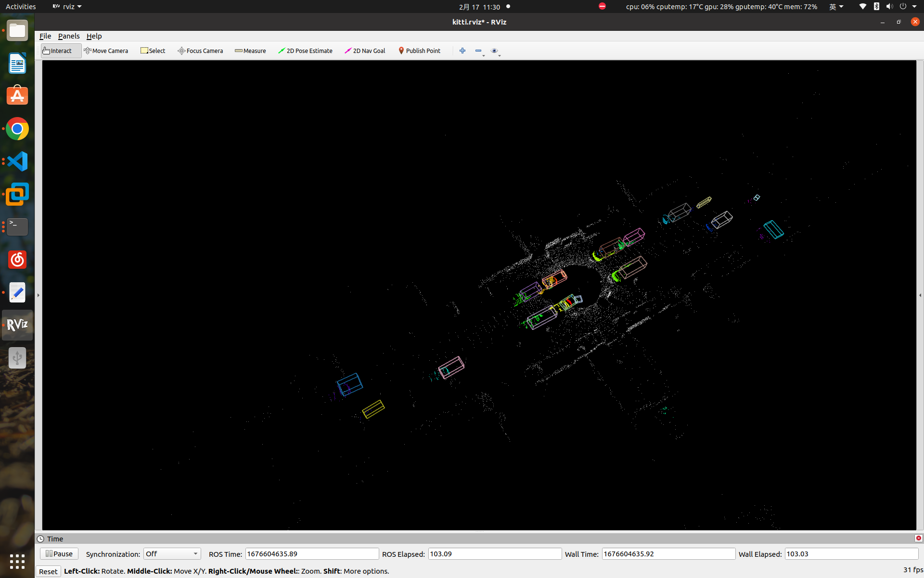924x578 pixels.
Task: Click the Reset button
Action: 48,571
